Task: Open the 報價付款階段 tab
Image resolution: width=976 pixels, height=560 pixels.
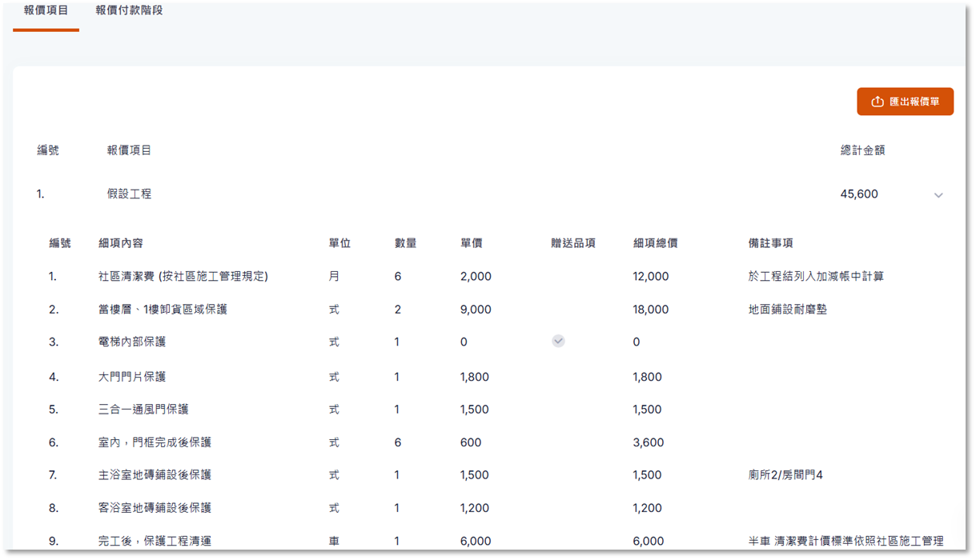Action: [x=129, y=11]
